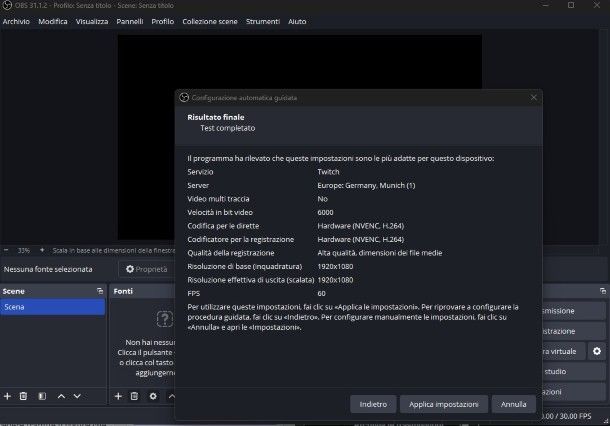Pop out the controls dock icon at right
The width and height of the screenshot is (610, 426).
pyautogui.click(x=603, y=291)
